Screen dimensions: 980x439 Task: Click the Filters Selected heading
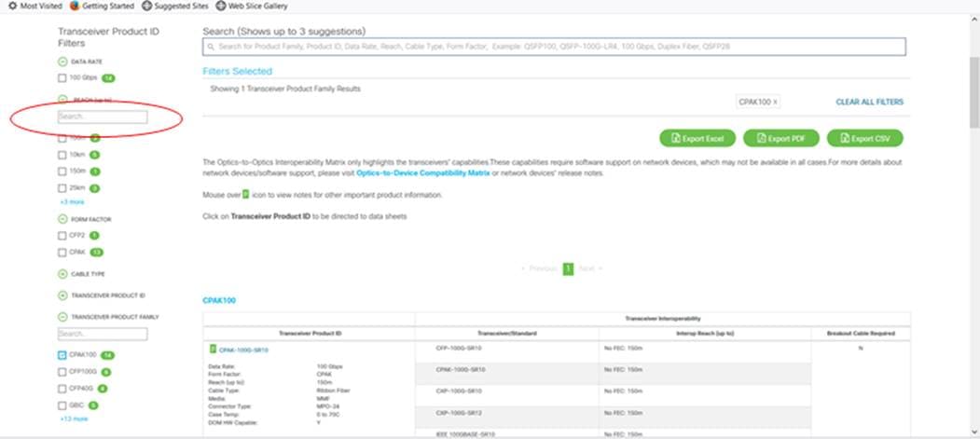pyautogui.click(x=238, y=71)
